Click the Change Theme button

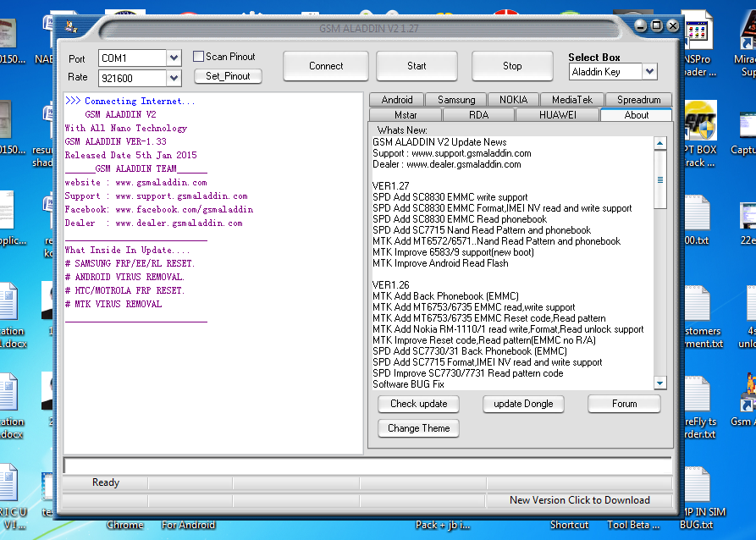(418, 428)
